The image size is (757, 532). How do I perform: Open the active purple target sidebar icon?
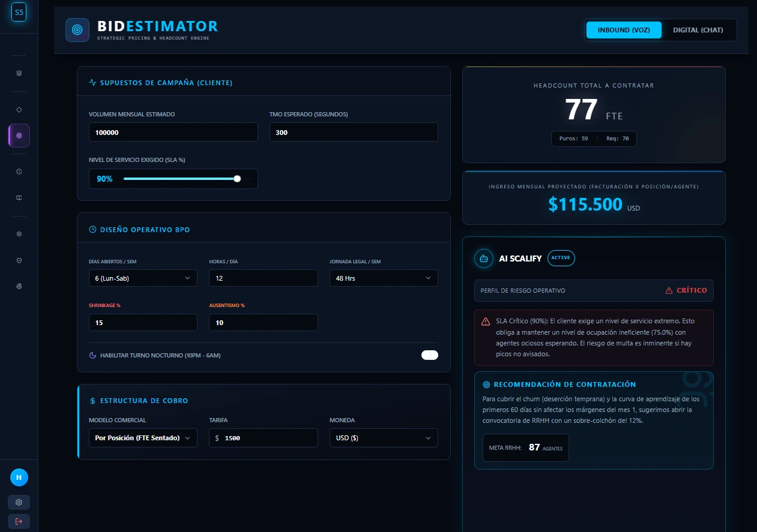click(x=19, y=136)
